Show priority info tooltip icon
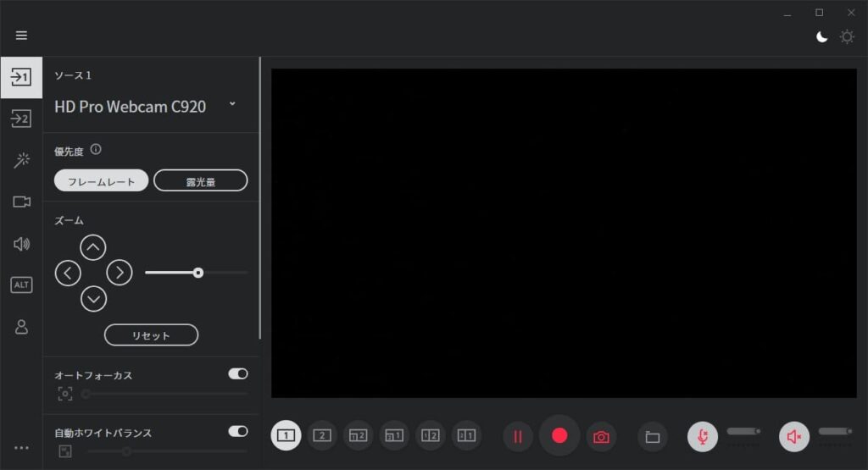868x470 pixels. pos(96,149)
